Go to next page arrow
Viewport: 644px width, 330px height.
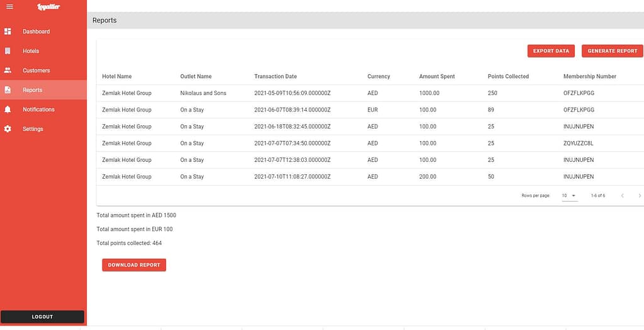point(640,196)
